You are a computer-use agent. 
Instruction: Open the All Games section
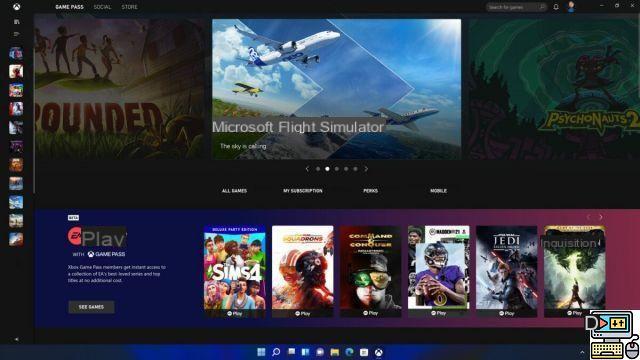tap(234, 191)
